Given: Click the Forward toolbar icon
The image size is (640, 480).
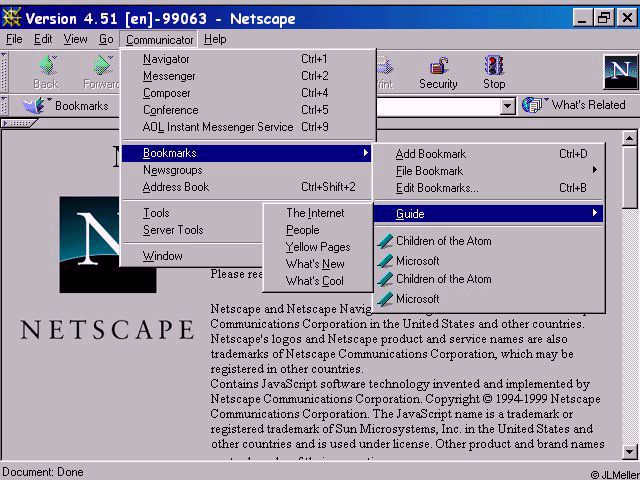Looking at the screenshot, I should 102,65.
